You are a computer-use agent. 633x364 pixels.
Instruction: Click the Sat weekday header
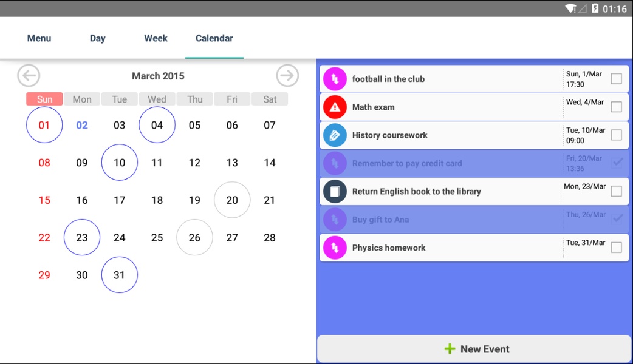point(270,99)
